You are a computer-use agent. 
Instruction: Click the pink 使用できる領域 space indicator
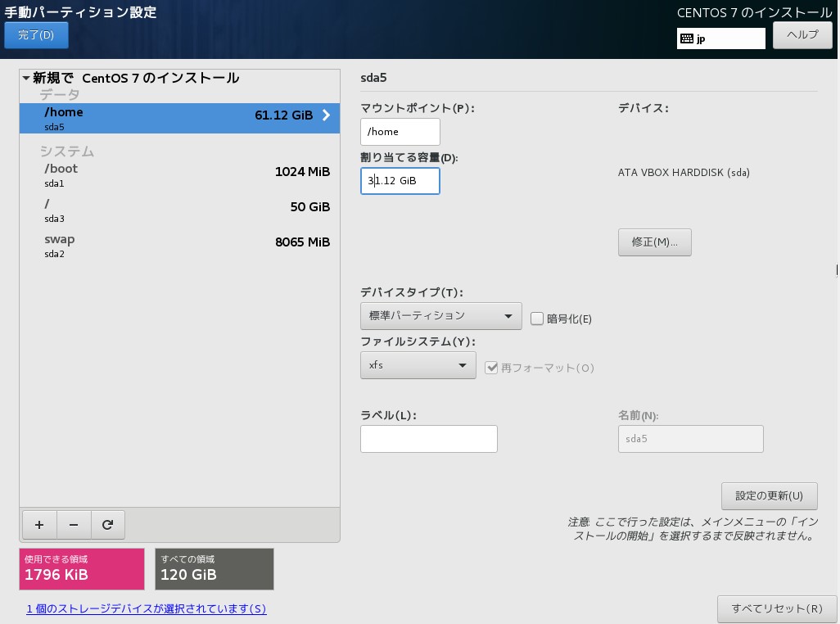click(81, 568)
